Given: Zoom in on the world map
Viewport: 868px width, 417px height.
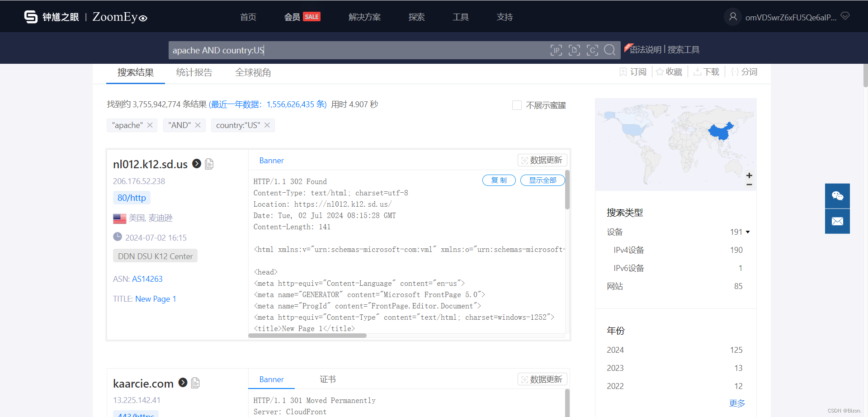Looking at the screenshot, I should pyautogui.click(x=749, y=175).
